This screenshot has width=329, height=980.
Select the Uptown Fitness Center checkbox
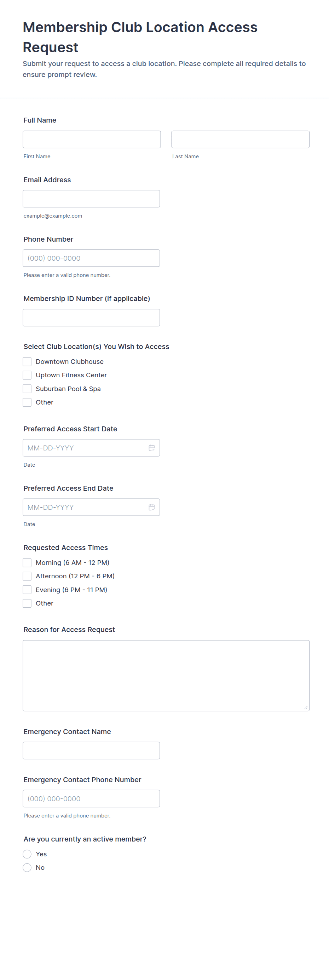[27, 375]
